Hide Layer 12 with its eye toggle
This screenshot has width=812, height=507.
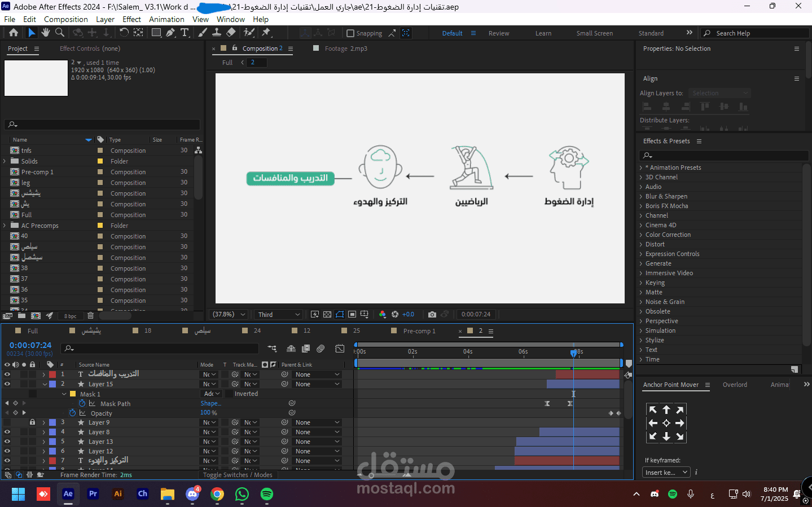(7, 451)
